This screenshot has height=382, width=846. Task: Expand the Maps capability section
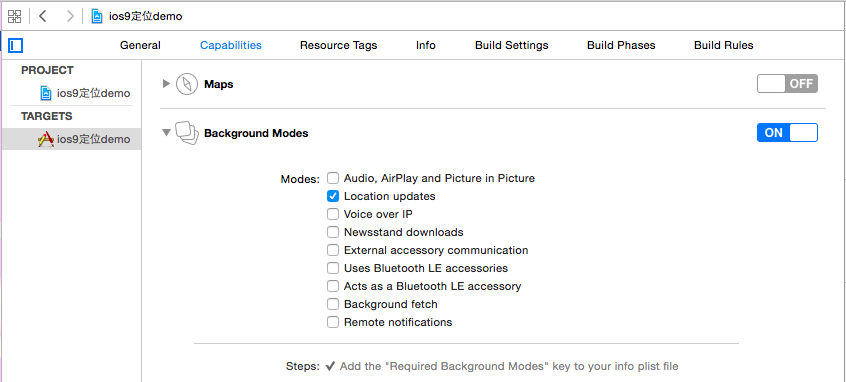(166, 84)
